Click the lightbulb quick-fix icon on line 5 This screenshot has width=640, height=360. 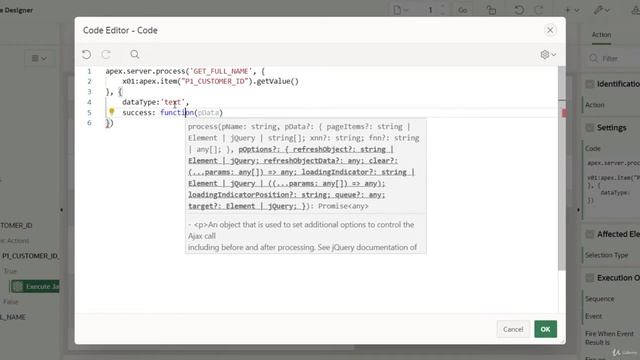111,111
